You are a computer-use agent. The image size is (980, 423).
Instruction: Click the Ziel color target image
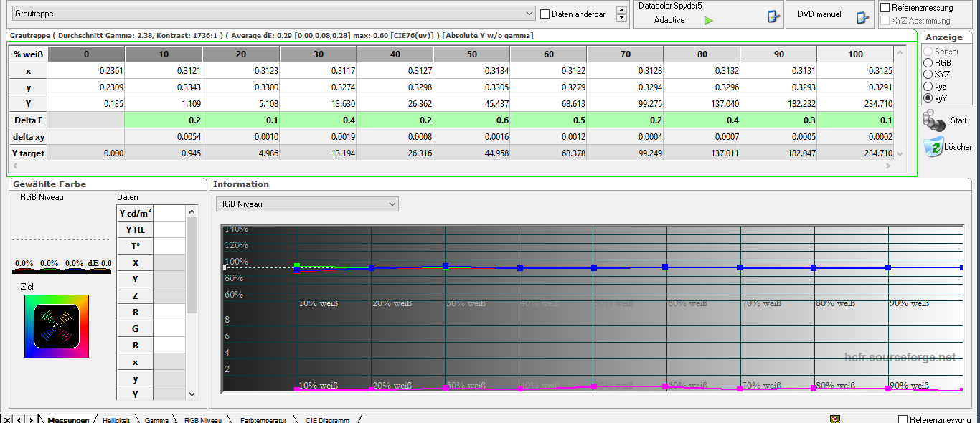pos(57,325)
